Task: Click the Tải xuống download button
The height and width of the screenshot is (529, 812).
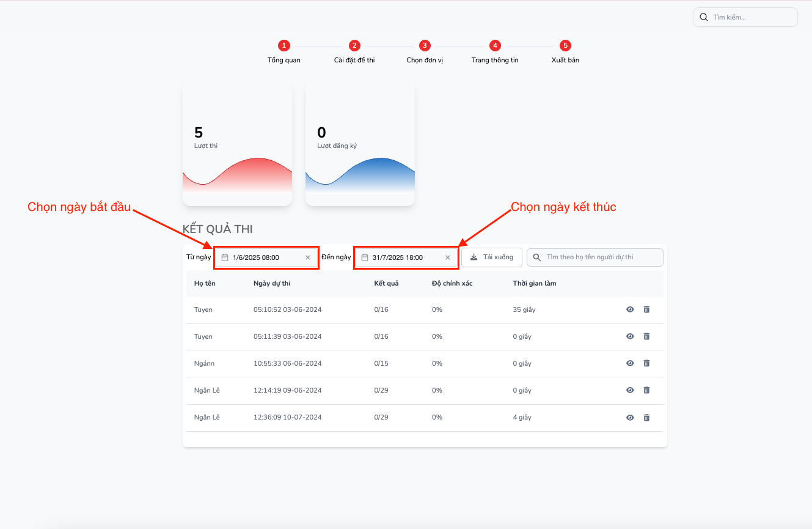Action: pos(492,257)
